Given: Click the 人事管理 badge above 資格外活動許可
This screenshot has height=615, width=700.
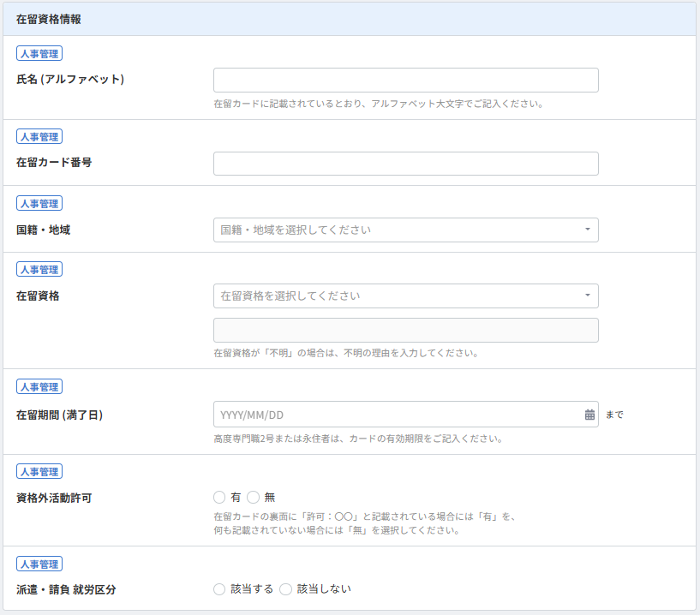Looking at the screenshot, I should point(39,471).
